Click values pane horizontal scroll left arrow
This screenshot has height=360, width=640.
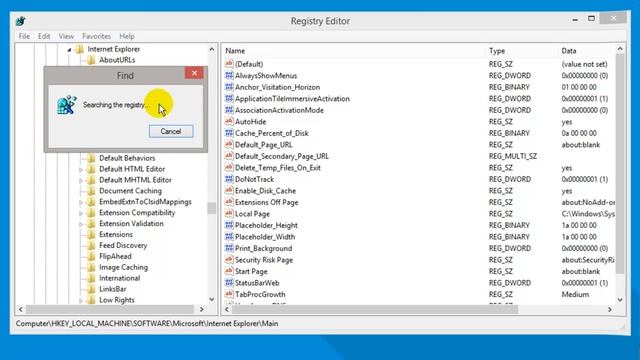click(x=227, y=309)
